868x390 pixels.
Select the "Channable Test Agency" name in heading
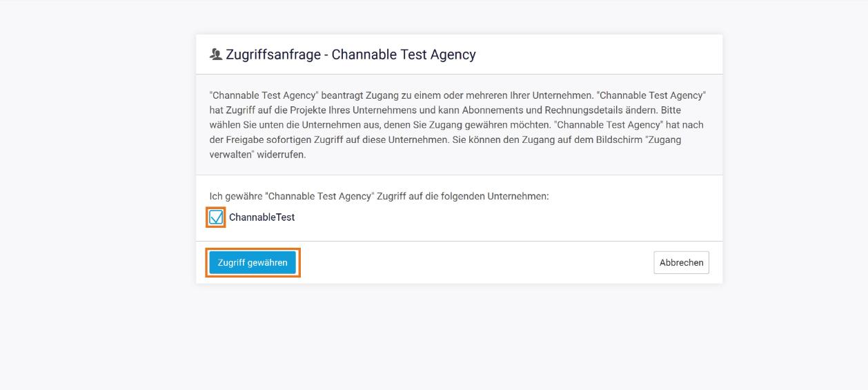click(x=404, y=55)
